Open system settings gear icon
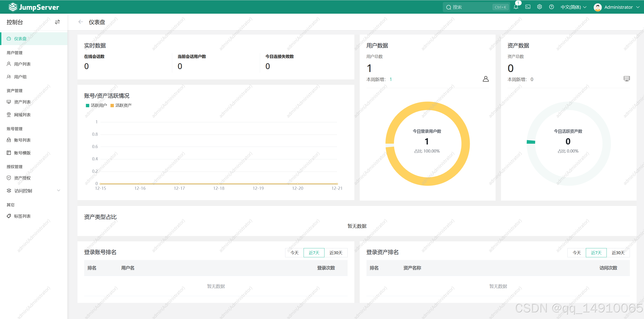This screenshot has width=644, height=319. click(540, 7)
